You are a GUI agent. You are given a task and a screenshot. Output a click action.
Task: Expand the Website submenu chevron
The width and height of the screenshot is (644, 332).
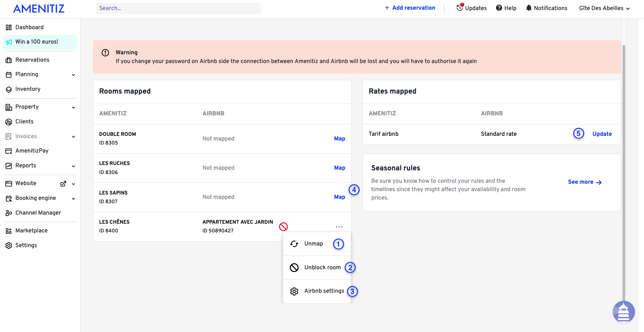[x=73, y=184]
